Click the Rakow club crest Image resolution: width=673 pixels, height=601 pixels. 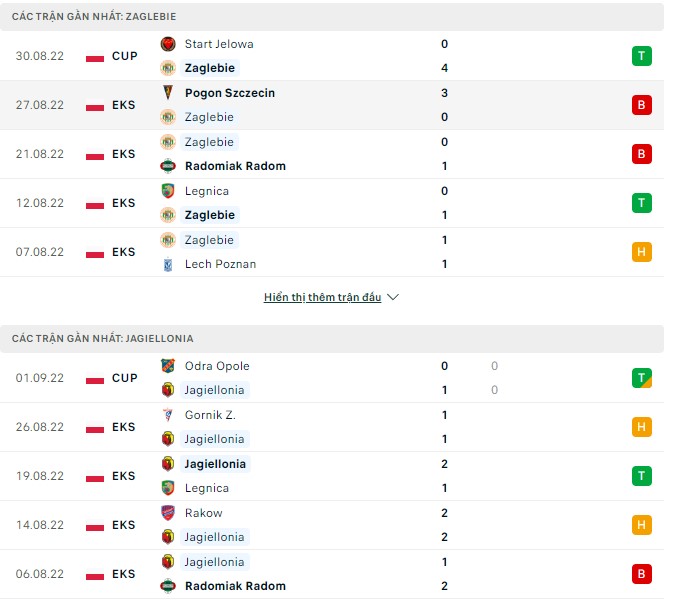tap(168, 513)
